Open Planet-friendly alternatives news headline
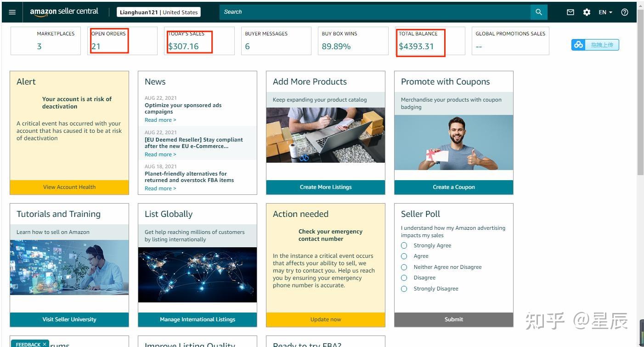Viewport: 644px width, 347px height. 189,177
